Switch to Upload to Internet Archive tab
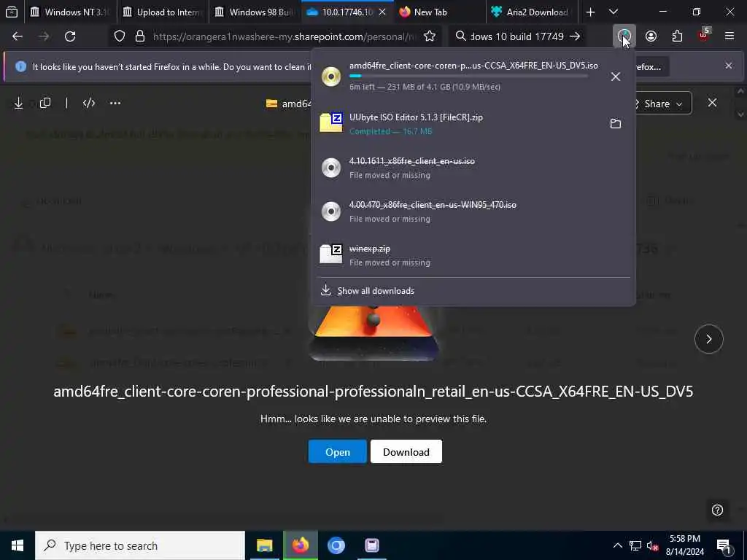Image resolution: width=747 pixels, height=560 pixels. pyautogui.click(x=162, y=12)
